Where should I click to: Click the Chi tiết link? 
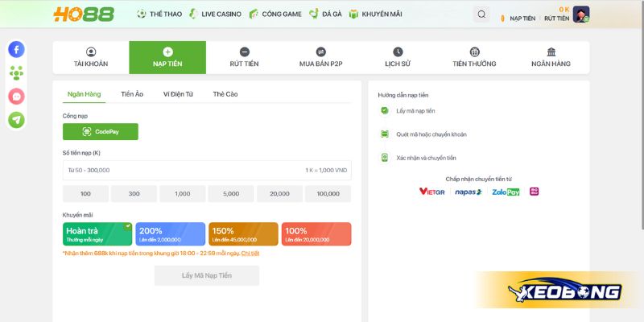pos(250,254)
